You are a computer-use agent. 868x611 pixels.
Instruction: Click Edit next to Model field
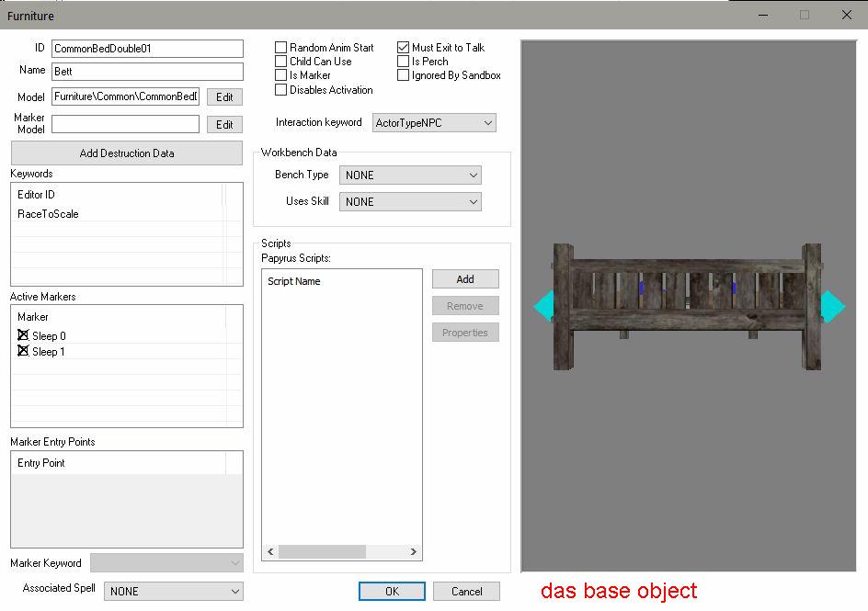coord(224,96)
